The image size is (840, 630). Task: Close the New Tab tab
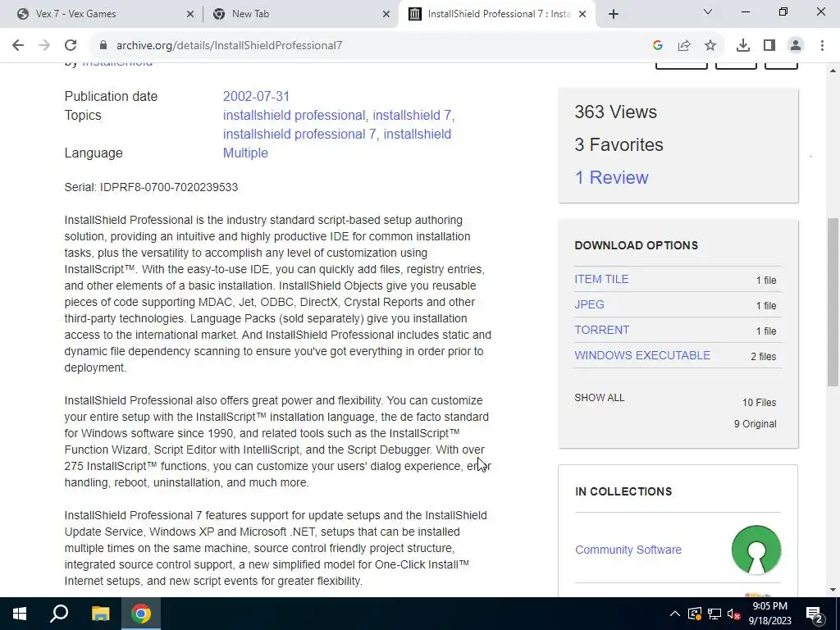point(386,14)
